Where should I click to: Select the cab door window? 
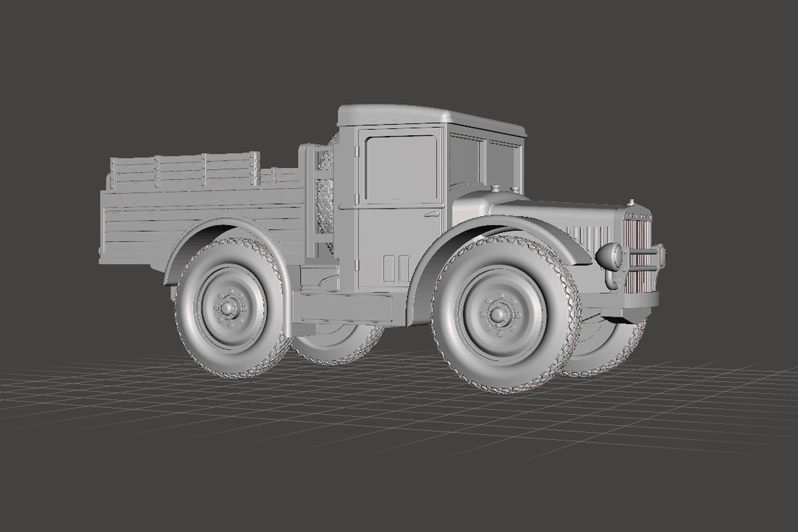click(x=401, y=167)
